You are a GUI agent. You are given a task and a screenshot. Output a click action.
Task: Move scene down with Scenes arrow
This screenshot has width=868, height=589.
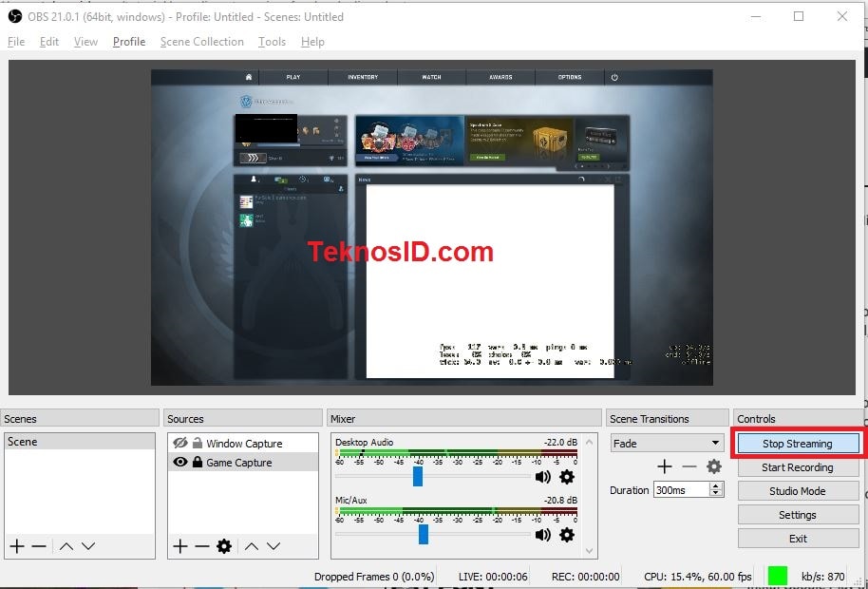click(x=88, y=546)
